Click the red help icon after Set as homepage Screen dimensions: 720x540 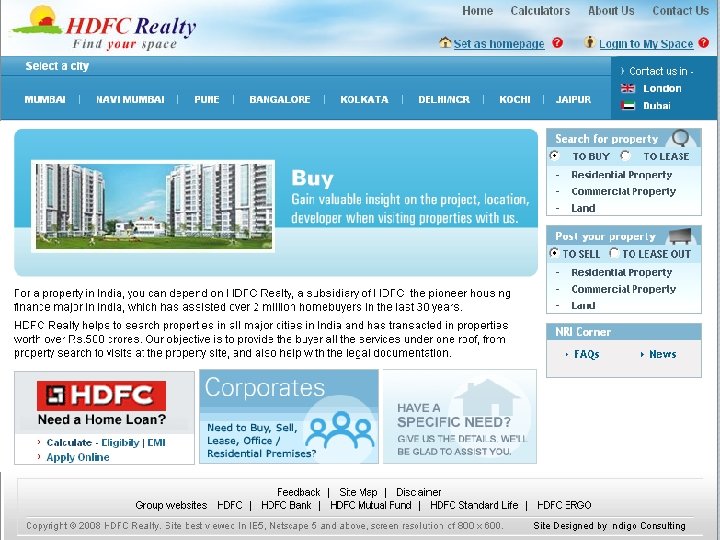tap(557, 43)
